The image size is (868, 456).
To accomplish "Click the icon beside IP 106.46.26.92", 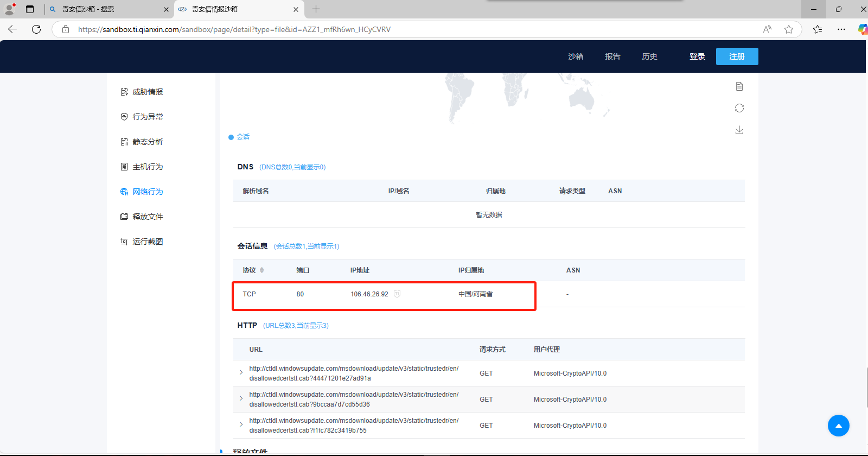I will tap(397, 294).
